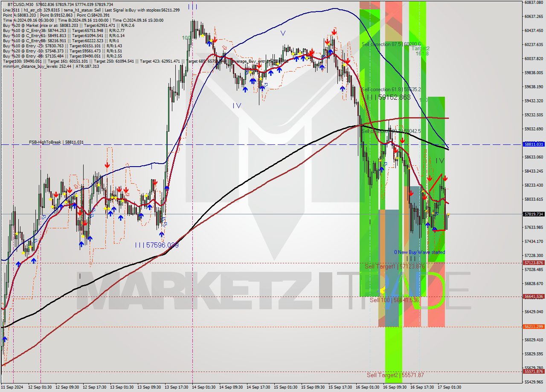Select the Point A:58083.203 info line
This screenshot has width=546, height=392.
coord(56,15)
